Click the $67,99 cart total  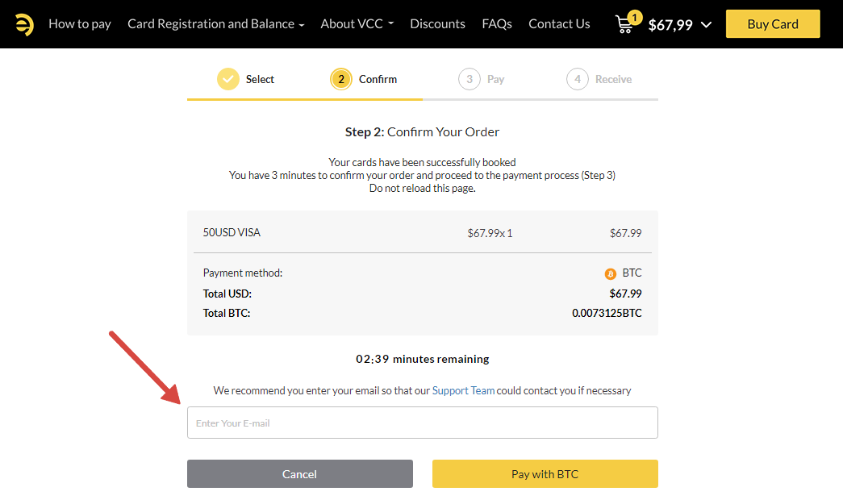(670, 25)
